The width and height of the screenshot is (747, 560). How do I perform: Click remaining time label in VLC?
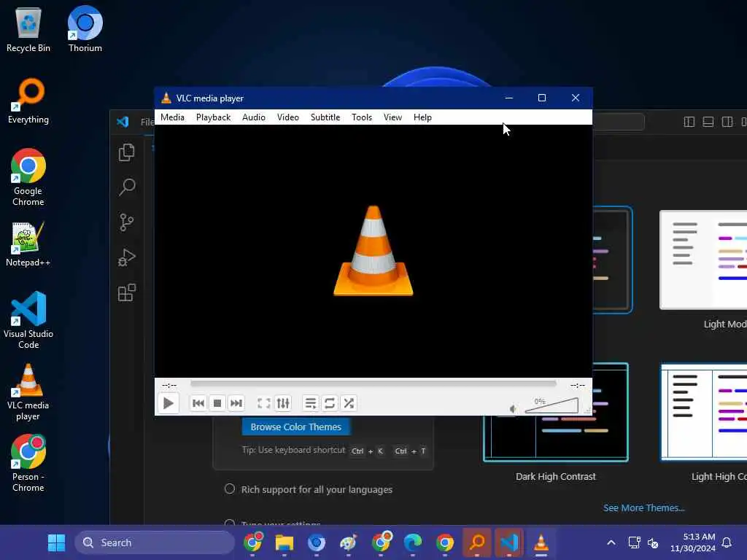pos(578,385)
